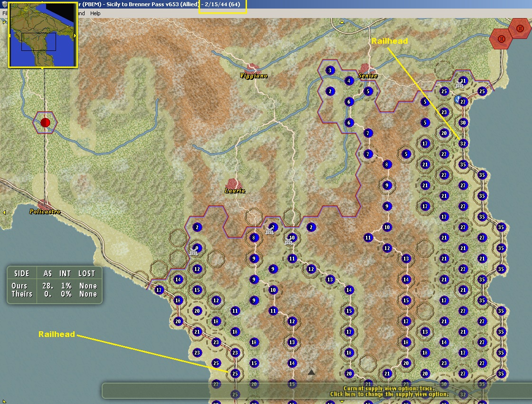The height and width of the screenshot is (404, 532).
Task: Click the "Ours" row label in status panel
Action: click(x=19, y=286)
